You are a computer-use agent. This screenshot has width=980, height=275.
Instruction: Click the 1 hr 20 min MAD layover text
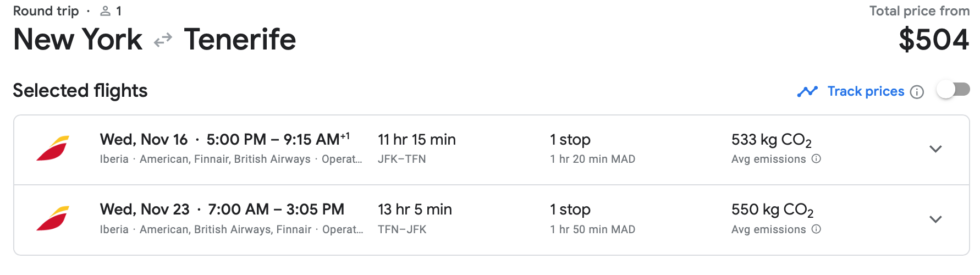592,159
